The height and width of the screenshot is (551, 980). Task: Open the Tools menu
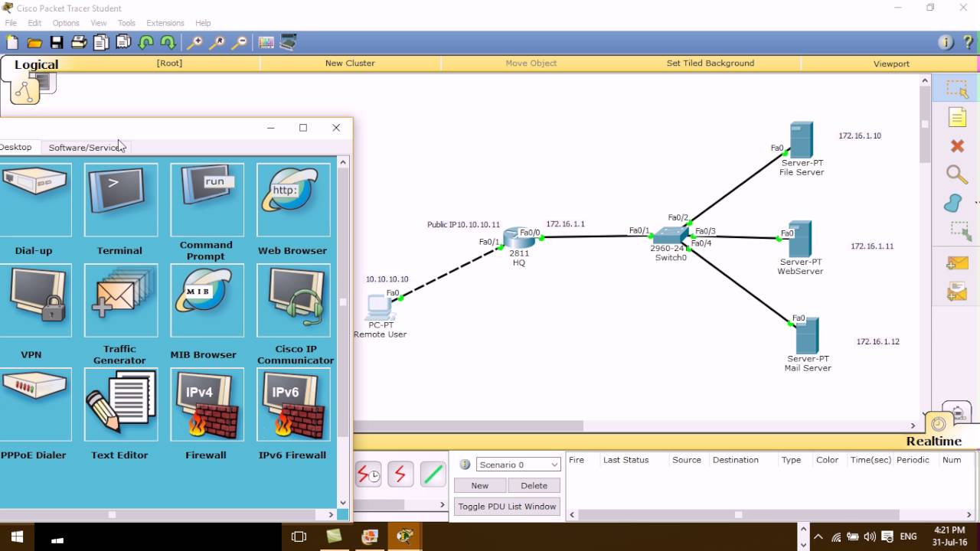pyautogui.click(x=126, y=23)
